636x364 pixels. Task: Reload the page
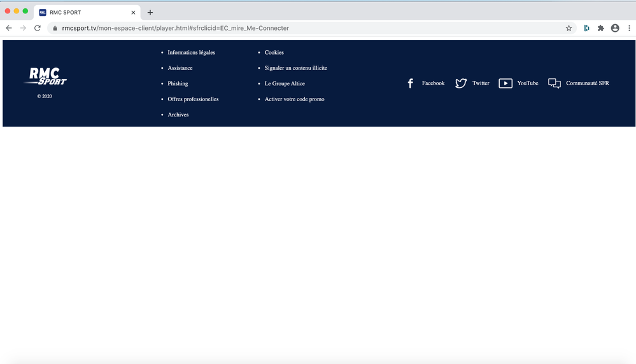pos(38,28)
